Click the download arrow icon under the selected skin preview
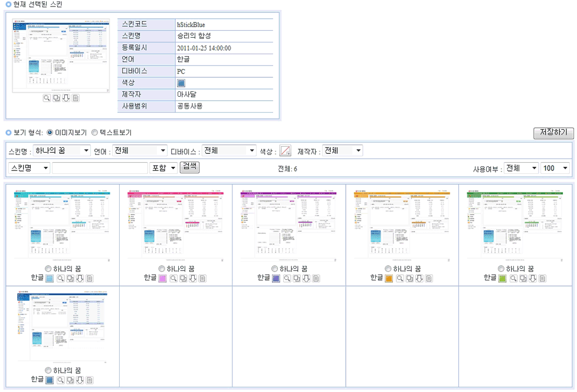The width and height of the screenshot is (577, 392). pos(66,98)
